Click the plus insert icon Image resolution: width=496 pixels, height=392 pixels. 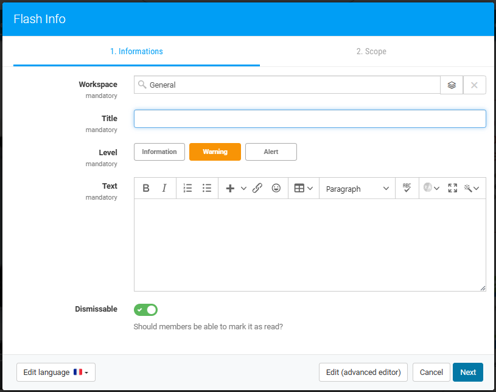pyautogui.click(x=230, y=188)
